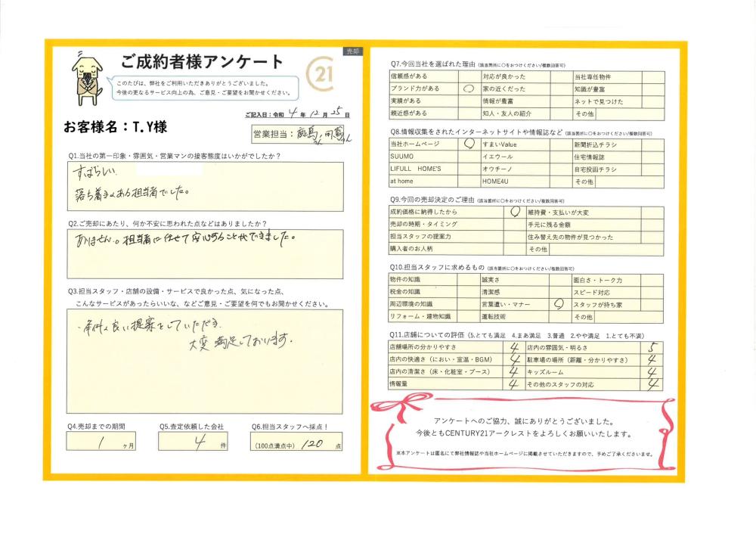
Task: Click the Q3 feedback answer box
Action: tap(204, 355)
